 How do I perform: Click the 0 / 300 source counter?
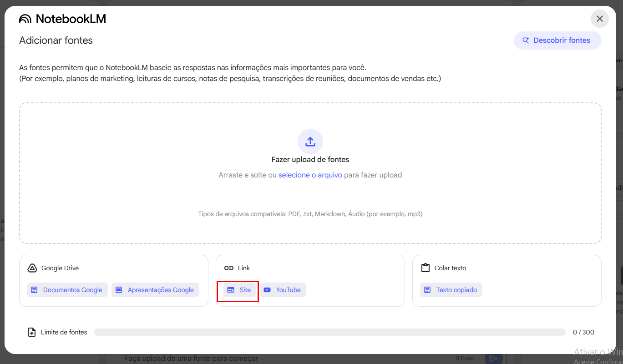pos(583,332)
